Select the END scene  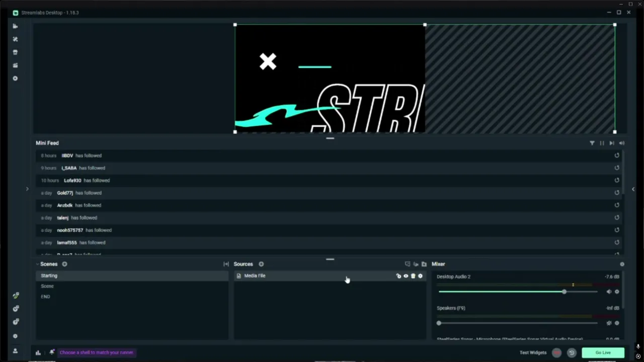132,297
